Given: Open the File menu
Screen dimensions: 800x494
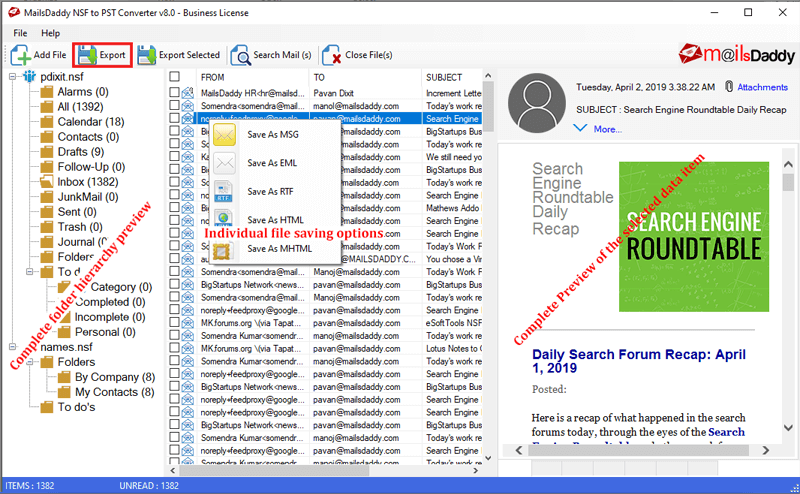Looking at the screenshot, I should click(x=20, y=33).
